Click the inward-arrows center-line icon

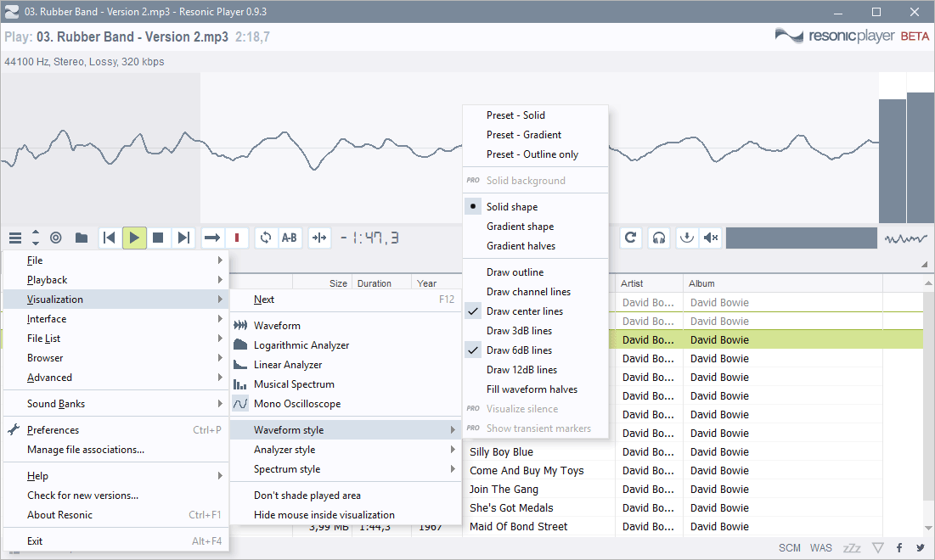[319, 238]
